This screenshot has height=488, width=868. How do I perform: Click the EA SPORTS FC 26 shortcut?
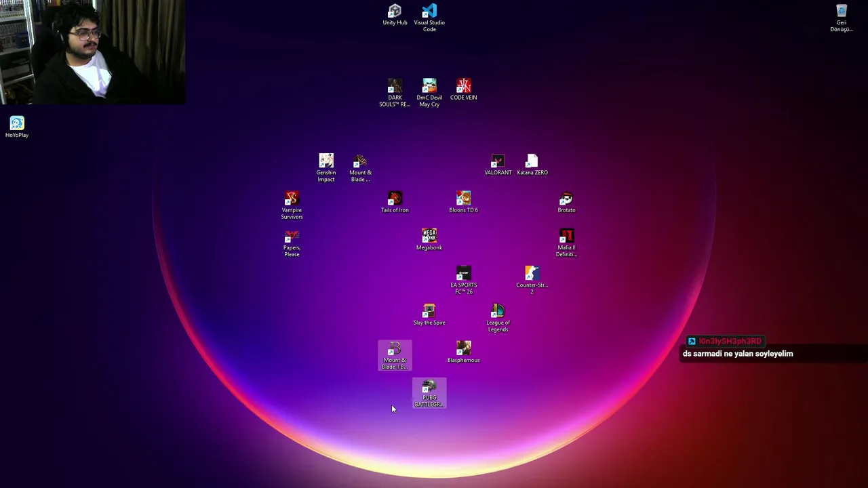(464, 280)
